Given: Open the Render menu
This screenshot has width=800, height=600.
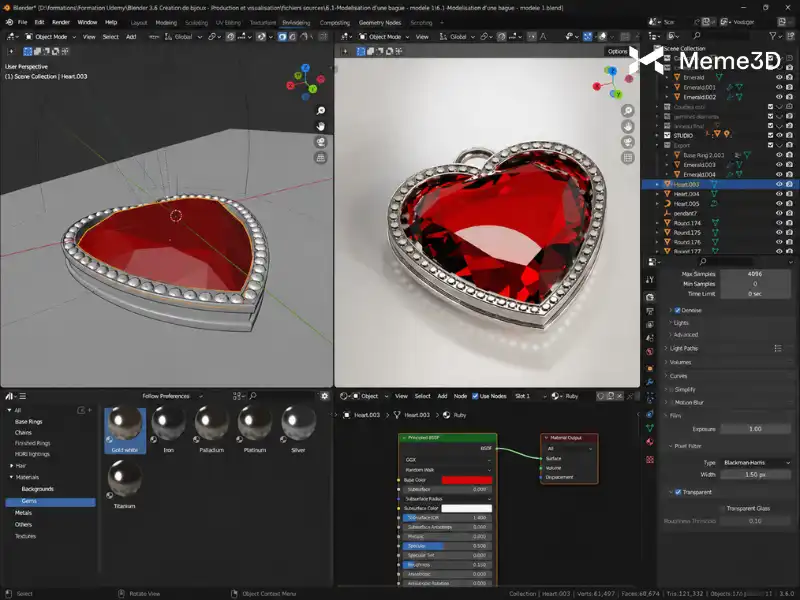Looking at the screenshot, I should tap(61, 22).
